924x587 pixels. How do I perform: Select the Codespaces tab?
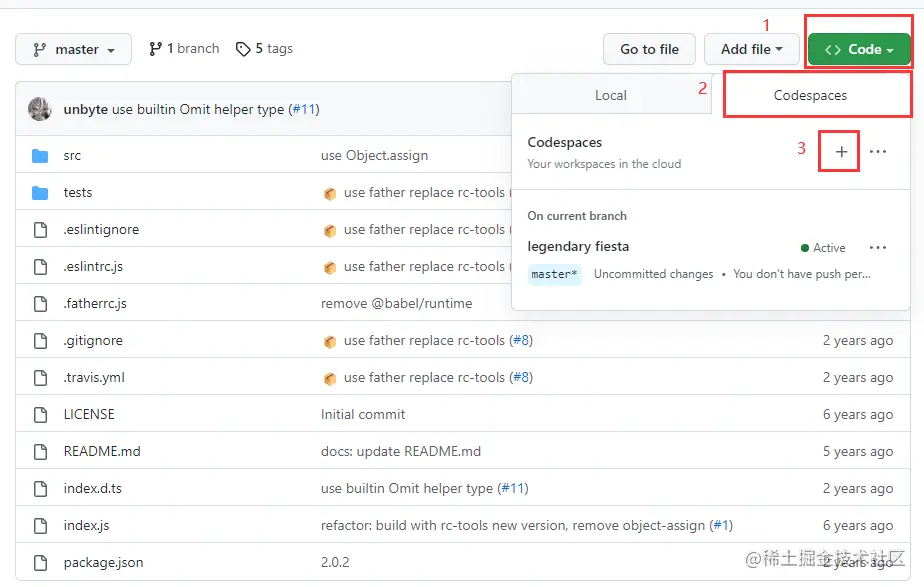[x=810, y=96]
